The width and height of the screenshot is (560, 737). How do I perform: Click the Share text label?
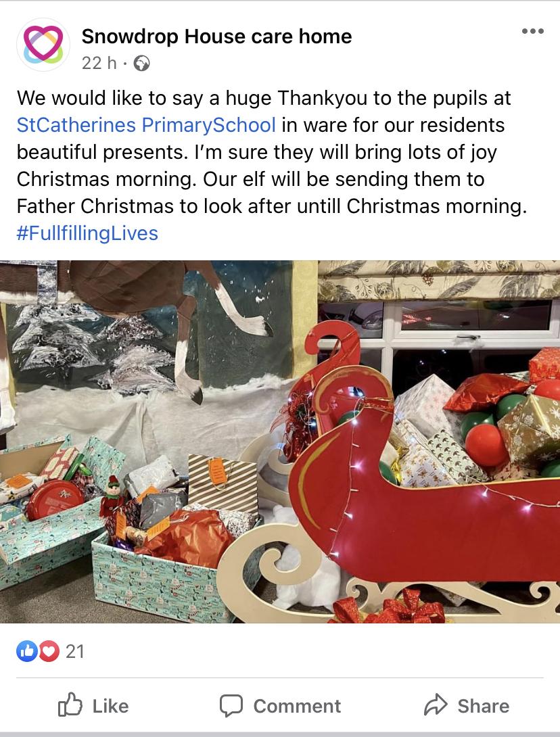point(484,706)
